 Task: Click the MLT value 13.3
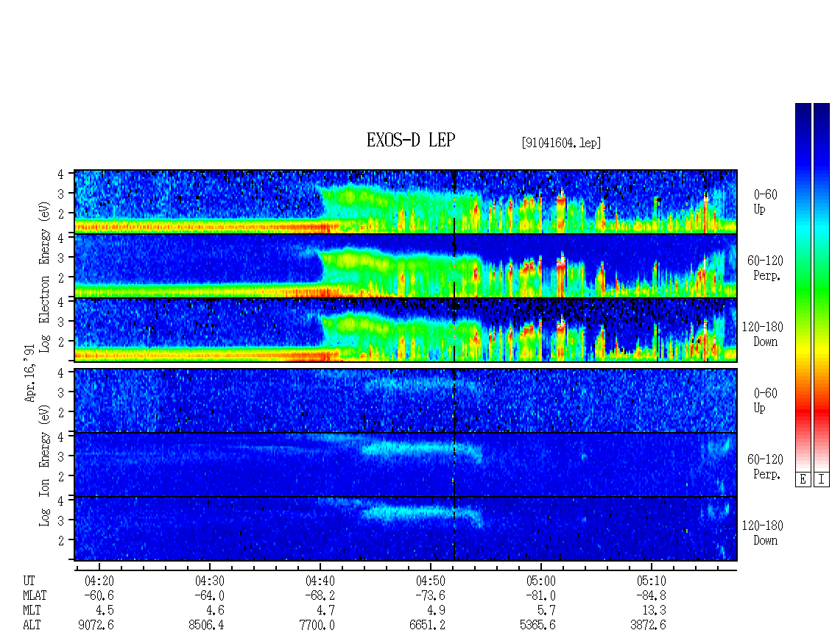[654, 611]
